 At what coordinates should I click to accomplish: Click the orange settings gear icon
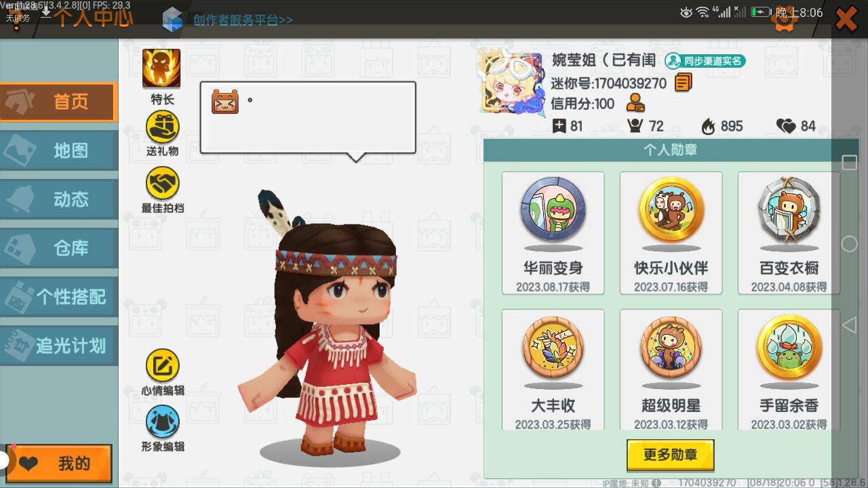(x=785, y=19)
